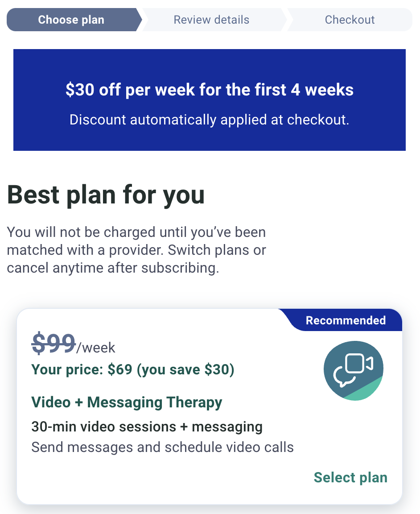
Task: Click the 'Send messages and schedule video calls' text
Action: tap(162, 447)
